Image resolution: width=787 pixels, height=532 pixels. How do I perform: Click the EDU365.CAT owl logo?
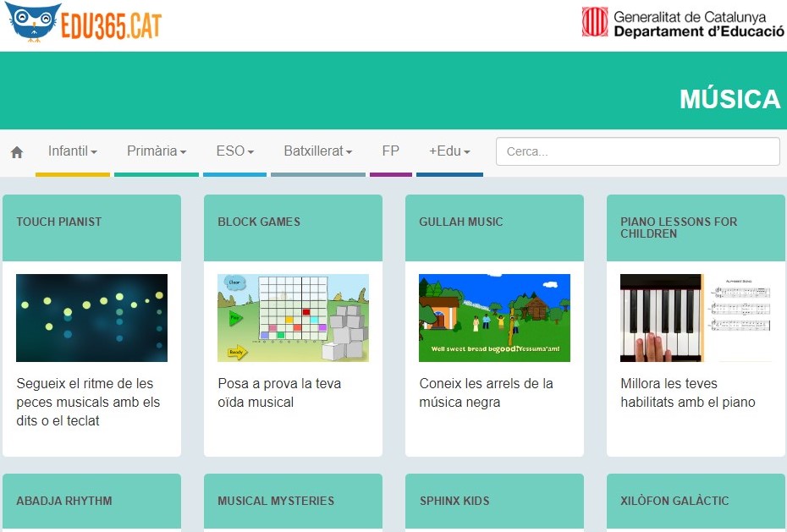[x=84, y=23]
